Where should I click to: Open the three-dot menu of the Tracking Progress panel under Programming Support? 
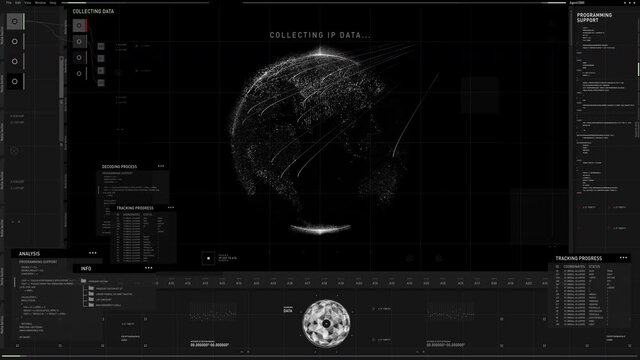point(623,258)
